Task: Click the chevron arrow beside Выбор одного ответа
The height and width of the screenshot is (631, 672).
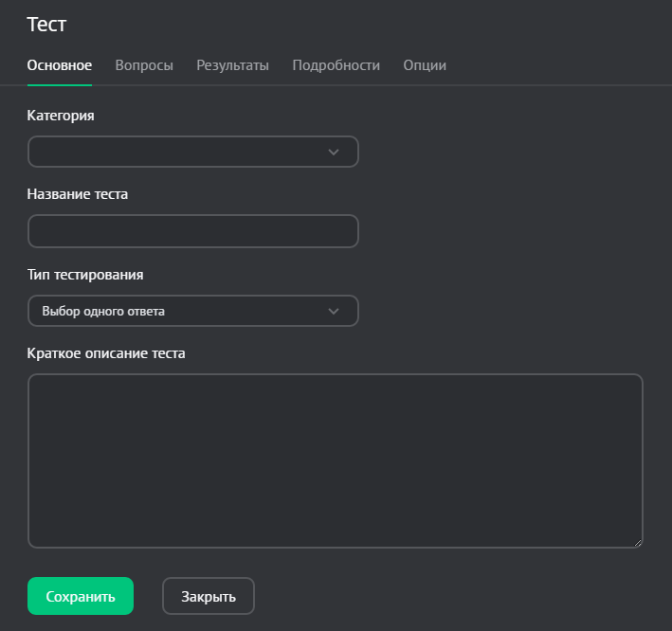Action: (x=333, y=311)
